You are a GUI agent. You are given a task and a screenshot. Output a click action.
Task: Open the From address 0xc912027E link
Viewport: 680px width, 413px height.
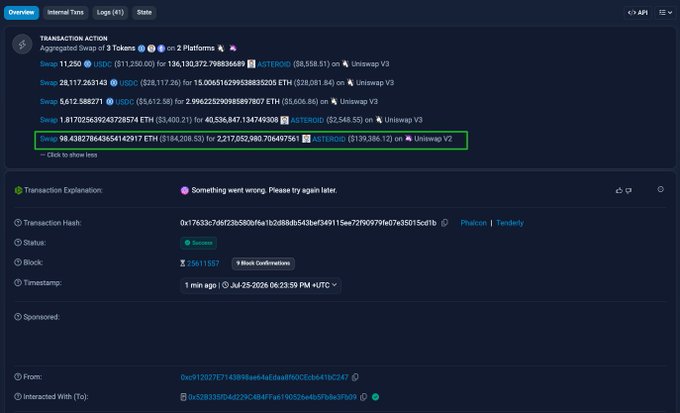[x=265, y=377]
